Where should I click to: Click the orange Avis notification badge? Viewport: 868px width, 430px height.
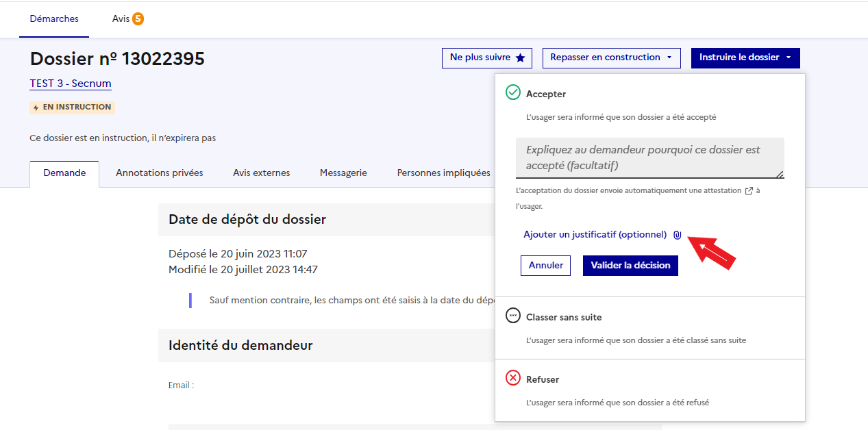click(x=138, y=19)
